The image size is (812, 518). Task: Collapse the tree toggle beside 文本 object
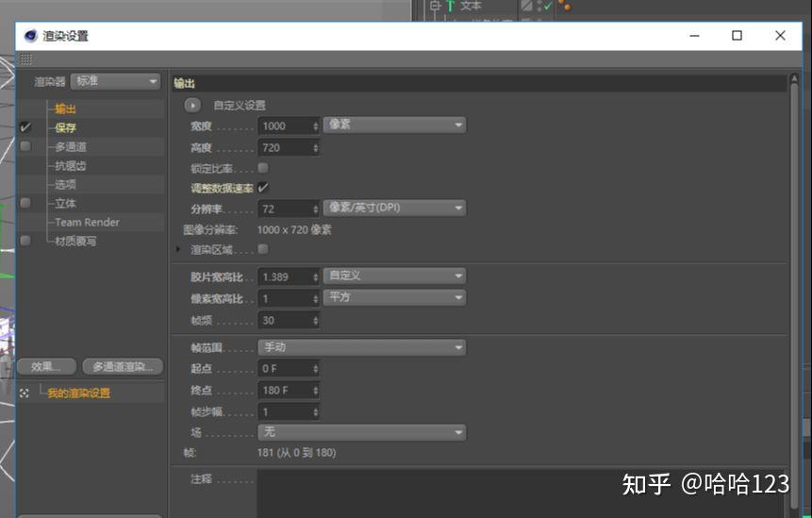click(435, 6)
